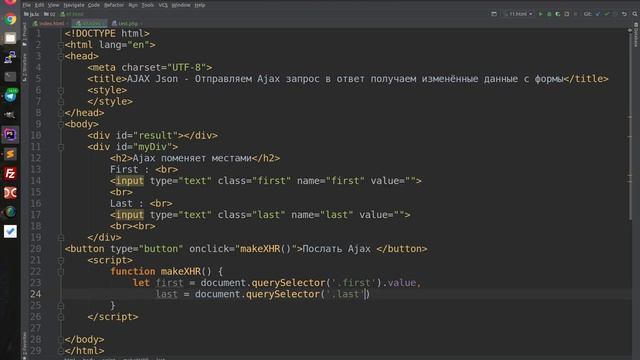The height and width of the screenshot is (360, 640).
Task: Open the globe browser icon in dock
Action: click(10, 212)
